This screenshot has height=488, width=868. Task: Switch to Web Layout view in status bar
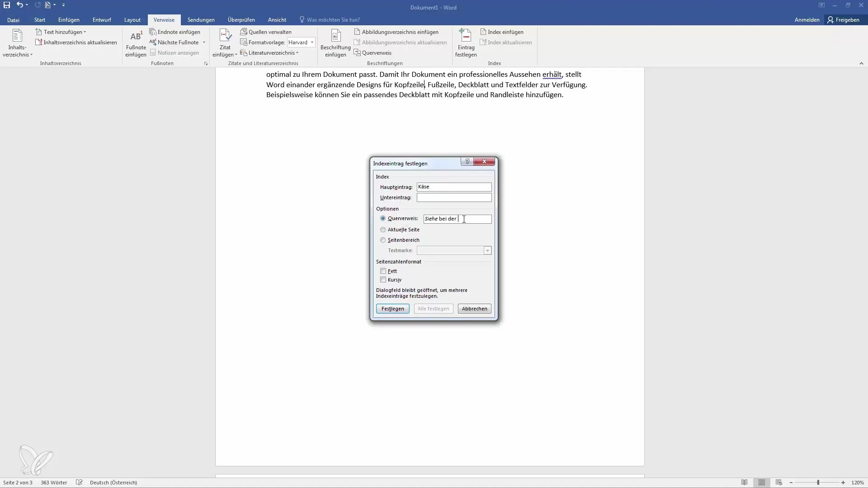click(778, 483)
